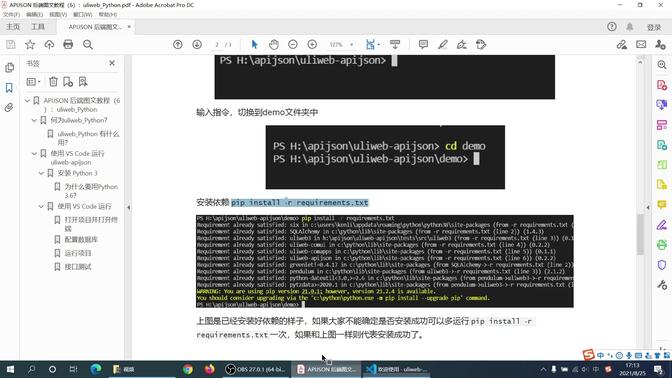
Task: Open bookmark options dropdown menu
Action: click(33, 81)
